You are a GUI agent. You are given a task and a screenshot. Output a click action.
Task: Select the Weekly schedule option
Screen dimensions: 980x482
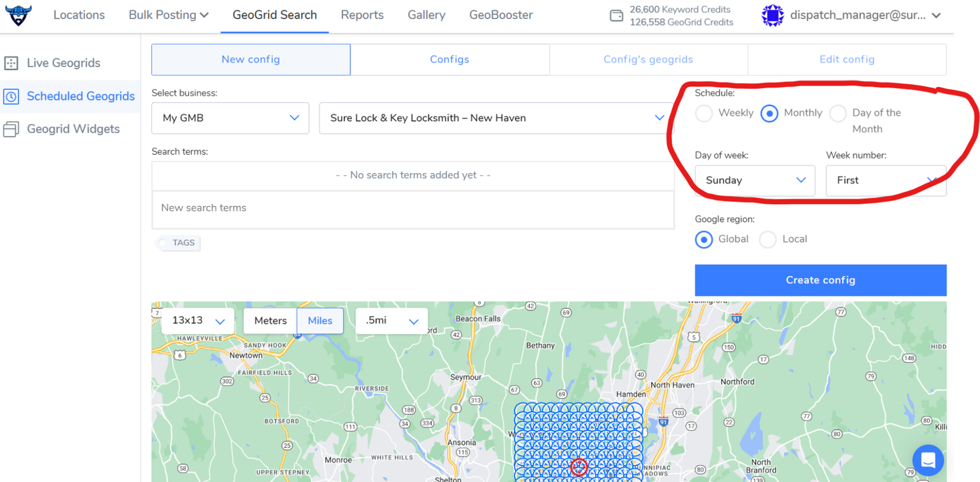click(704, 113)
